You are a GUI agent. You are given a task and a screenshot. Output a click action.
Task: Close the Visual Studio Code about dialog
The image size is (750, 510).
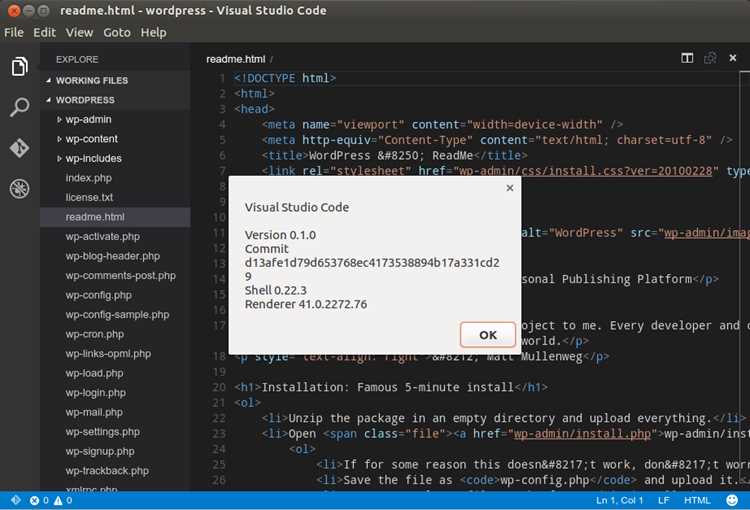coord(510,188)
